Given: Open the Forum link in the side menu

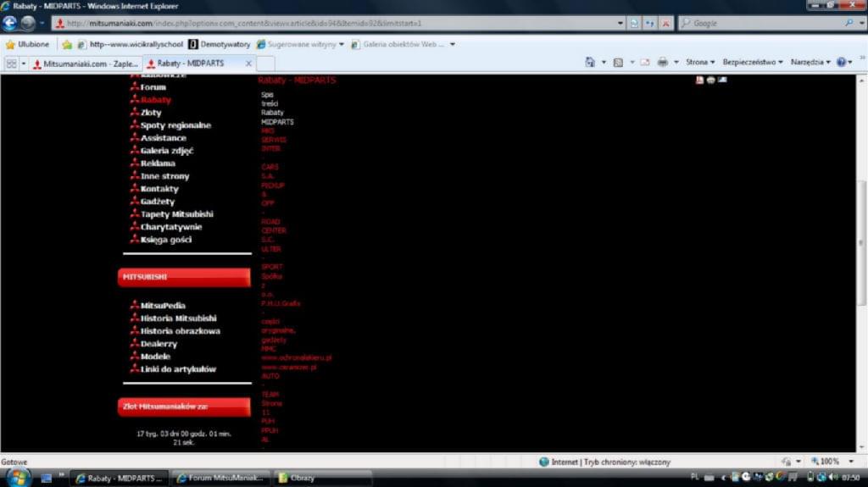Looking at the screenshot, I should (153, 87).
